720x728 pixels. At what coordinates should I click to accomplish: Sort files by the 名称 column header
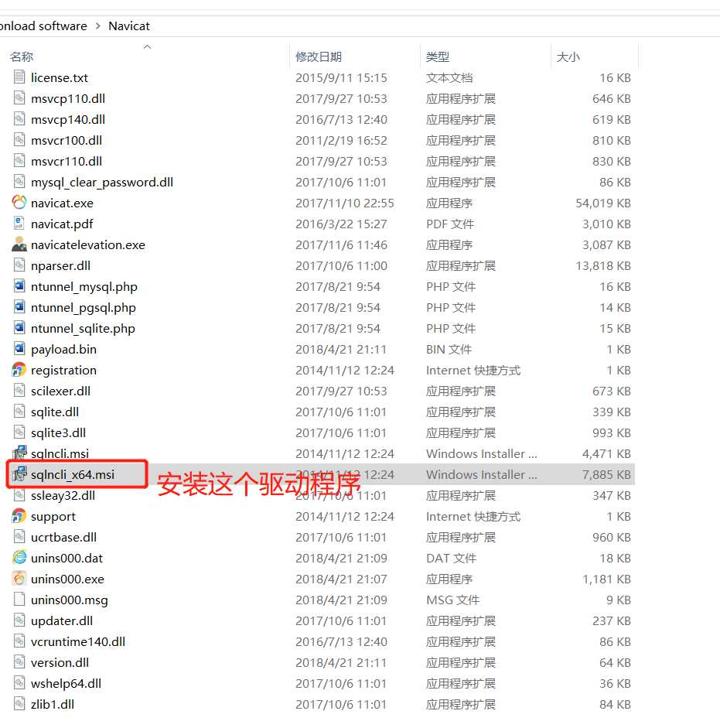22,56
